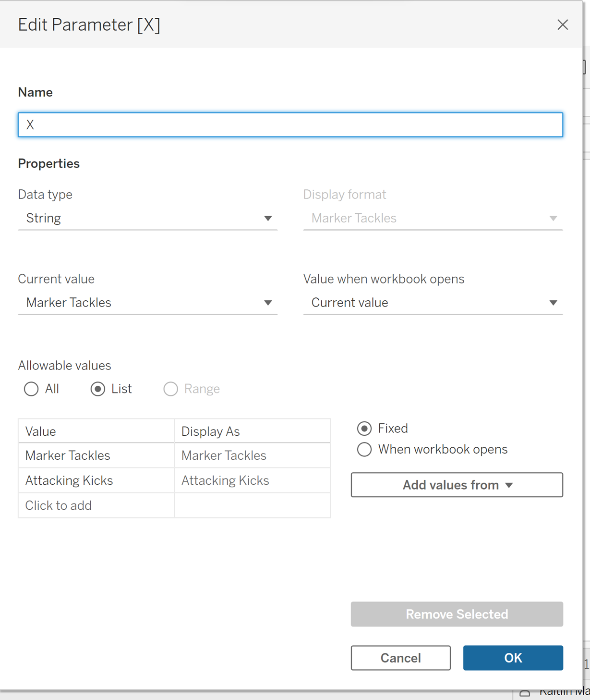Open the Current value dropdown
This screenshot has height=700, width=590.
(147, 303)
